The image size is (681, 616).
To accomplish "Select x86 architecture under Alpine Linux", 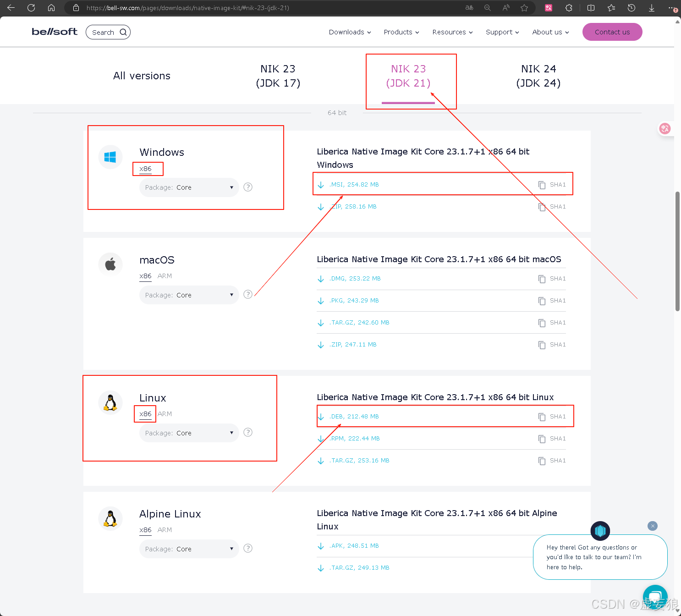I will coord(145,530).
